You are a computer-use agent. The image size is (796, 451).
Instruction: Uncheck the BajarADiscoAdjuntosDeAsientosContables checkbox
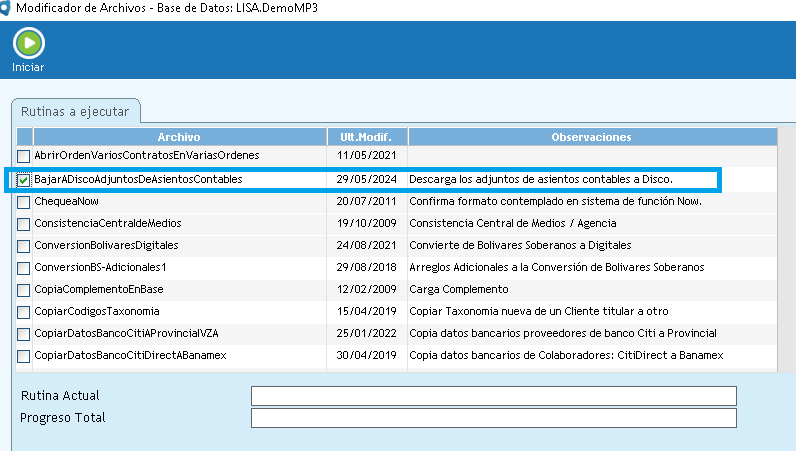(24, 180)
